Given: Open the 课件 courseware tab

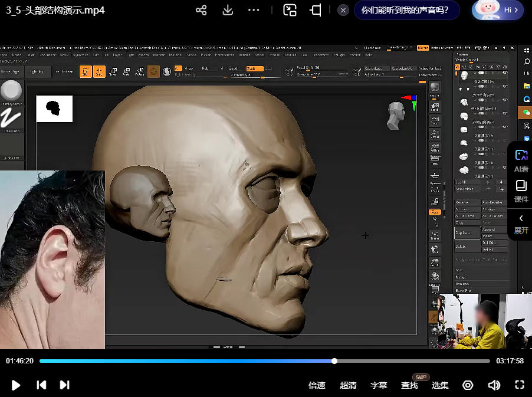Looking at the screenshot, I should [x=521, y=191].
